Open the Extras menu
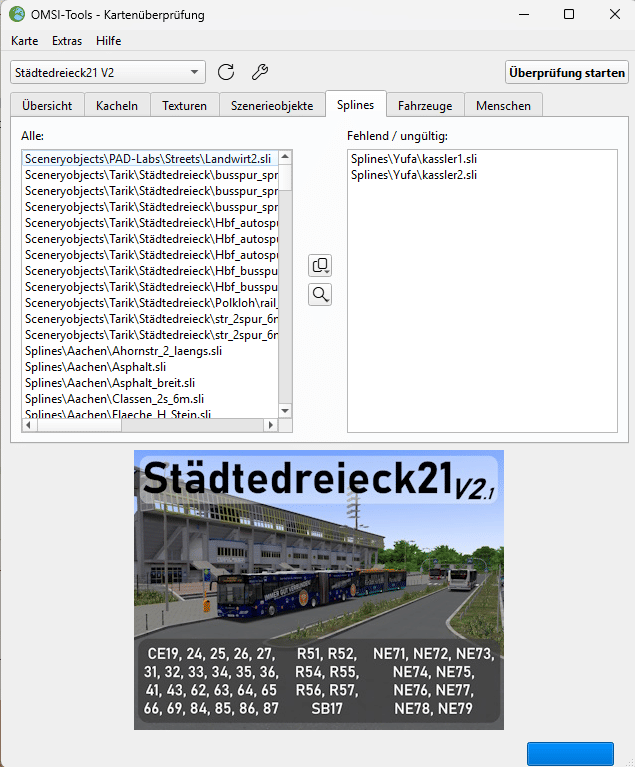635x767 pixels. (x=67, y=41)
